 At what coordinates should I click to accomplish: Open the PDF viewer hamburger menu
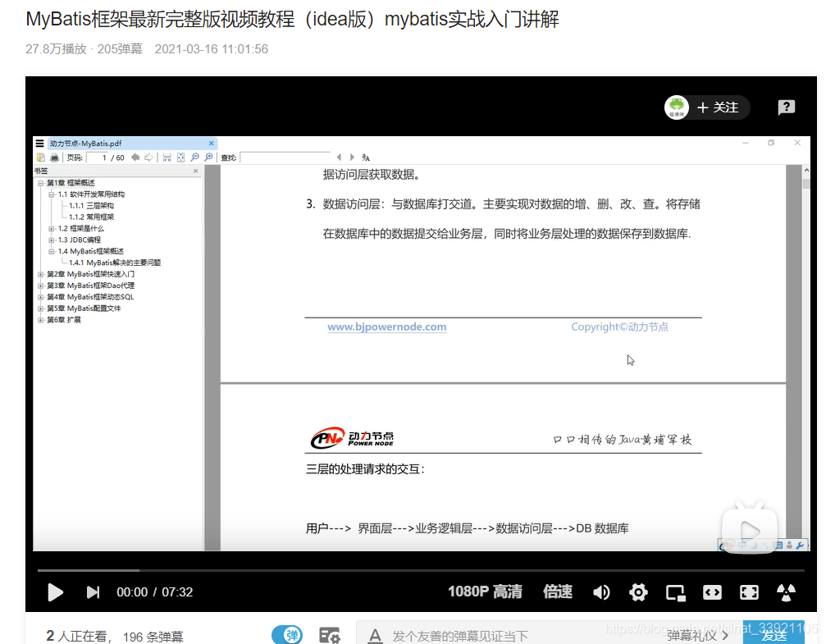pos(39,144)
